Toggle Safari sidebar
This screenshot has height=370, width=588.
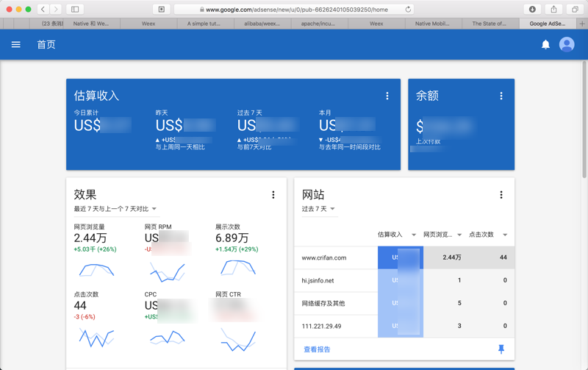[75, 10]
